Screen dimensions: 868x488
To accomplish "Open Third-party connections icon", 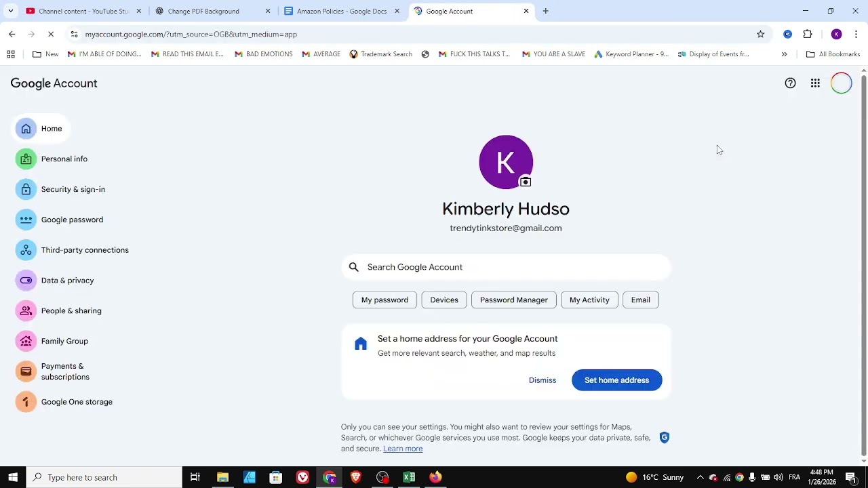I will 26,250.
